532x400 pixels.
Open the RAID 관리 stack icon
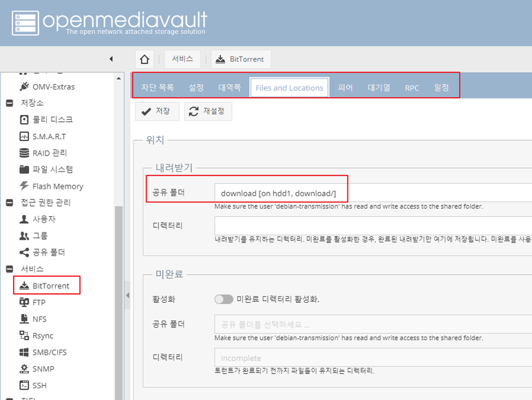(x=24, y=153)
